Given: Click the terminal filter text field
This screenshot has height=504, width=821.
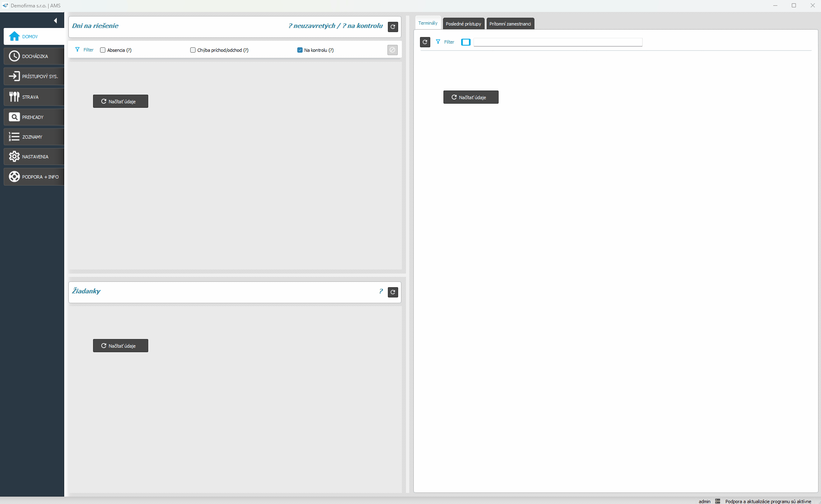Looking at the screenshot, I should (557, 42).
